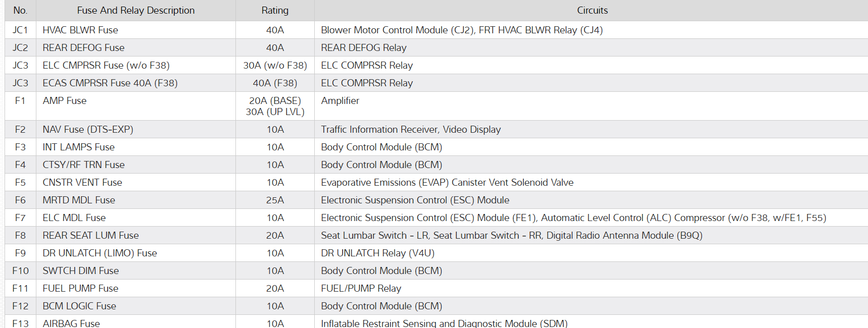Select the NAV Fuse (DTS-EXP) cell
The image size is (868, 328).
(88, 129)
